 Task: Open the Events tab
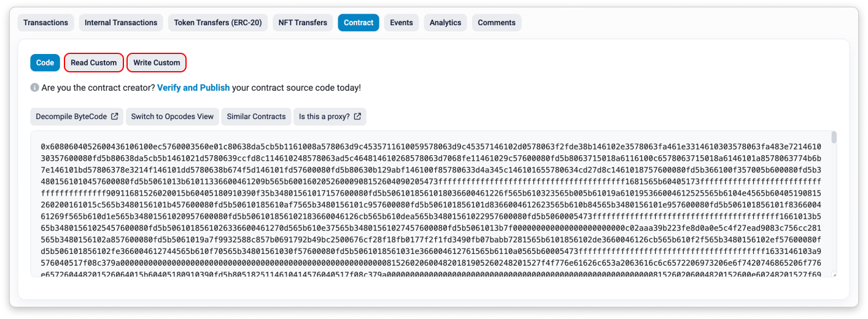click(x=401, y=23)
